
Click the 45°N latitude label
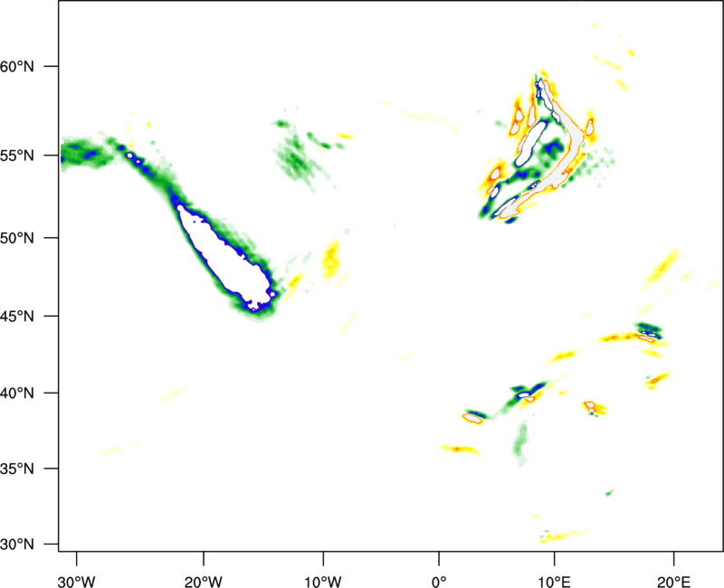coord(17,316)
